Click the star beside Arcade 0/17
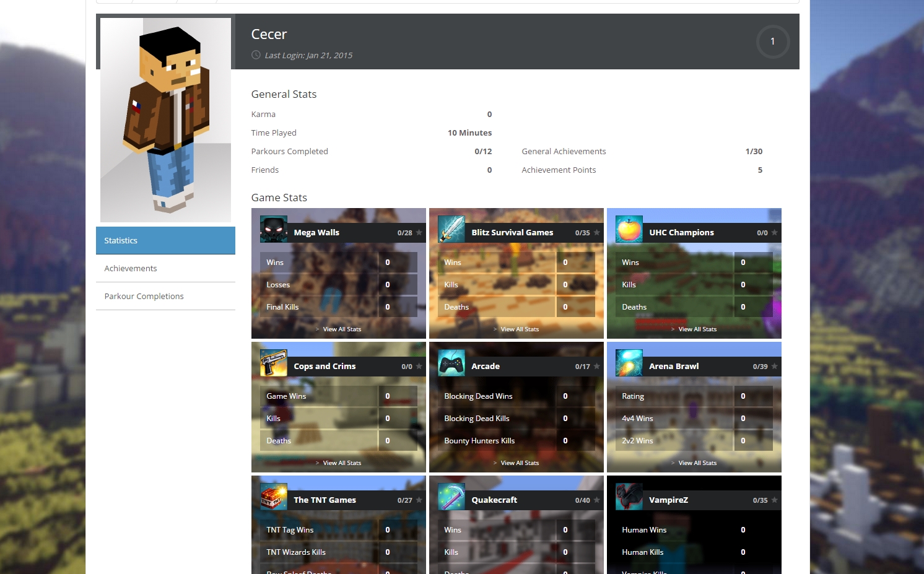Viewport: 924px width, 574px height. (x=597, y=367)
